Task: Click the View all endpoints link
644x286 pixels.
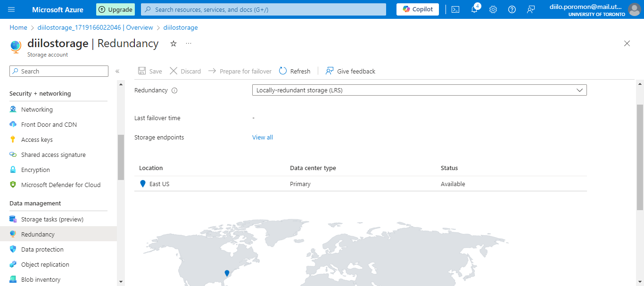Action: pyautogui.click(x=263, y=138)
